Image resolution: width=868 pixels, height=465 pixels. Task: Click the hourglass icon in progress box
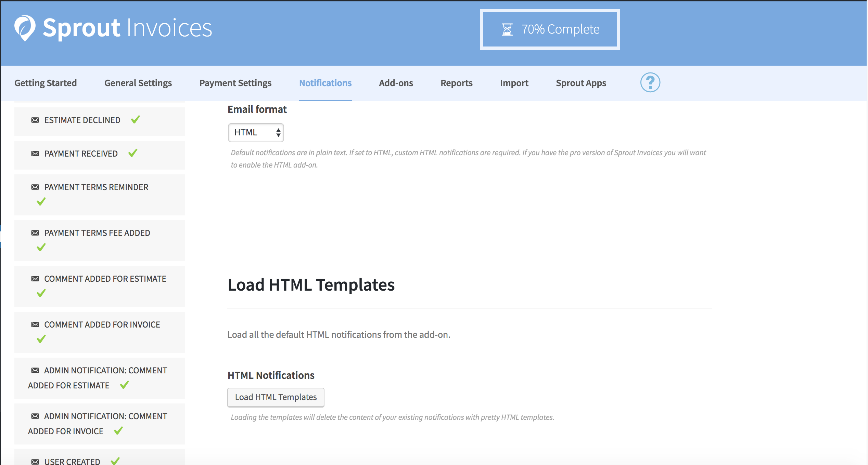(x=507, y=29)
